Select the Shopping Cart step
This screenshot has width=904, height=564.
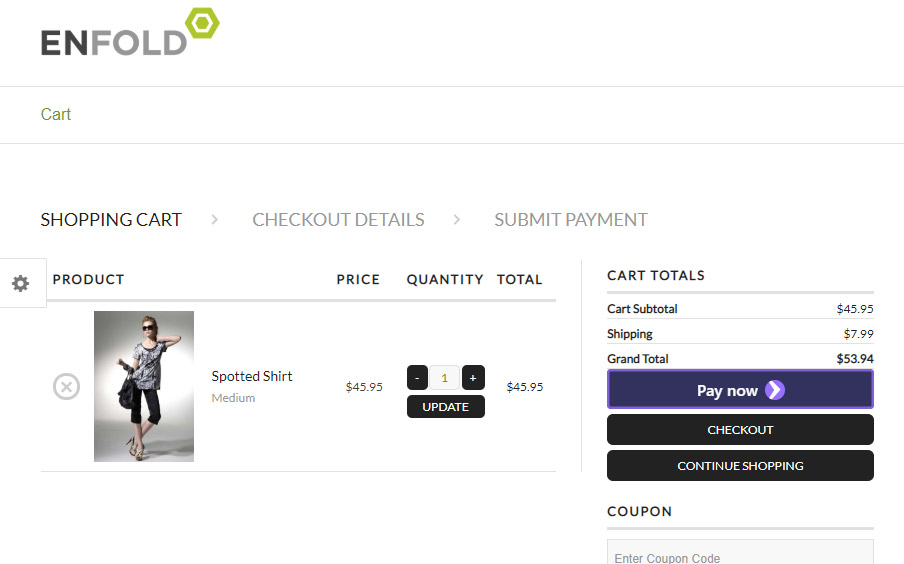111,220
